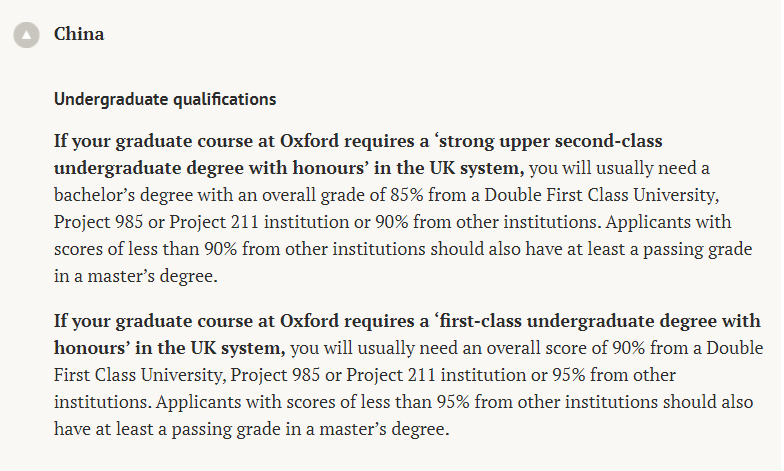Click the China accordion heading
Viewport: 784px width, 471px height.
pyautogui.click(x=79, y=34)
